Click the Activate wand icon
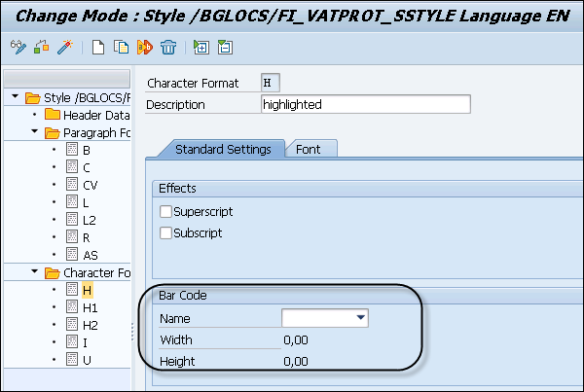 pyautogui.click(x=64, y=47)
